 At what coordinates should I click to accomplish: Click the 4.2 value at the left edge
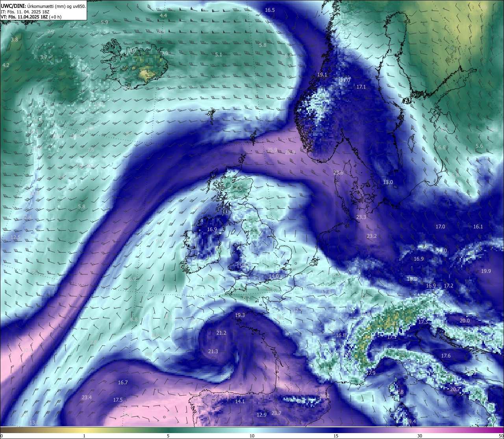tap(6, 65)
